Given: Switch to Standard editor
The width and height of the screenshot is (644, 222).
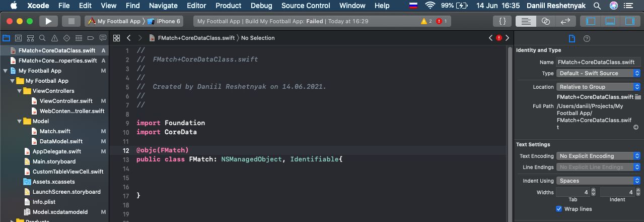Looking at the screenshot, I should [x=526, y=21].
